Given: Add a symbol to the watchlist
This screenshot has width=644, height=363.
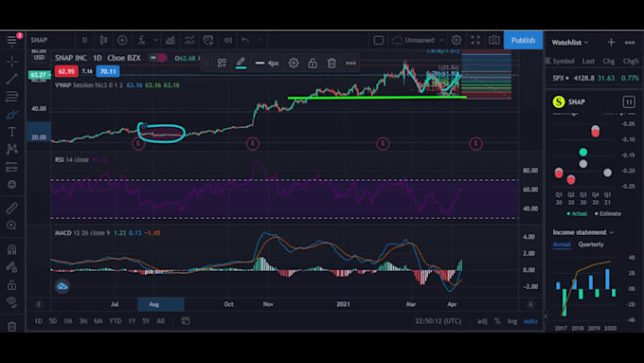Looking at the screenshot, I should pyautogui.click(x=611, y=42).
